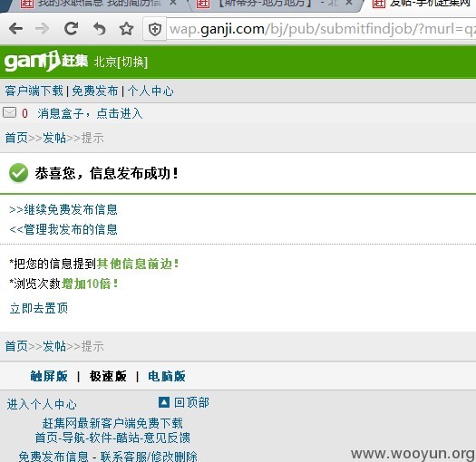Click the address bar URL field
This screenshot has height=462, width=476.
pyautogui.click(x=321, y=29)
